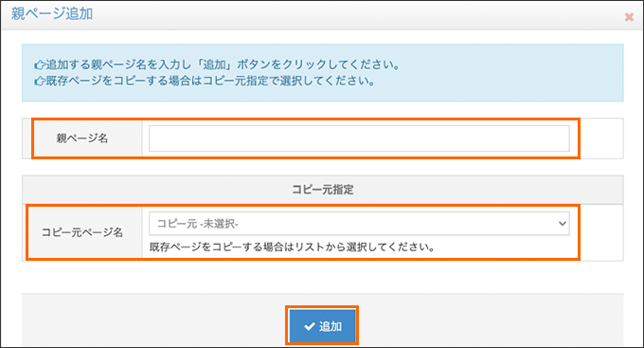Open the コピー元 -未選択- combo box
Screen dimensions: 644x348
(359, 224)
